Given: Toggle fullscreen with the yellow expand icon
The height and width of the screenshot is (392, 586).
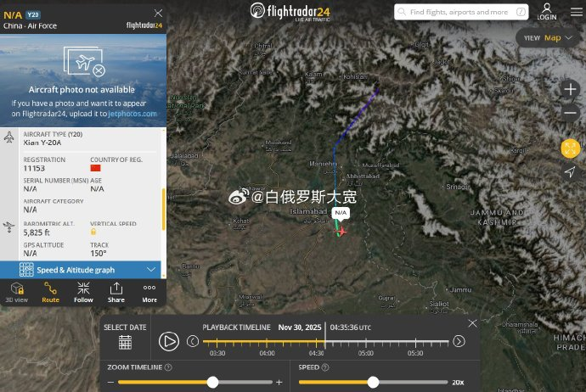Looking at the screenshot, I should (x=571, y=148).
